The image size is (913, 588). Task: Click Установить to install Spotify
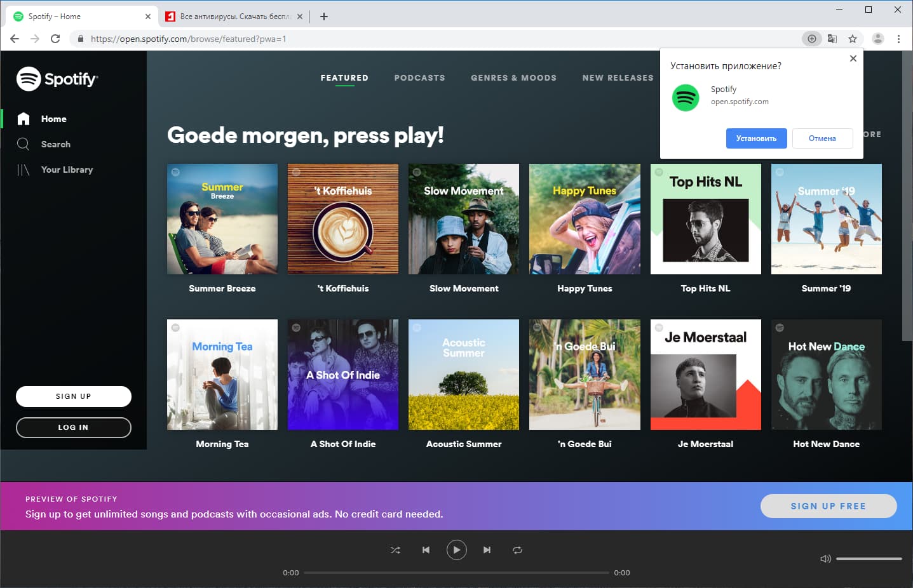pos(756,138)
